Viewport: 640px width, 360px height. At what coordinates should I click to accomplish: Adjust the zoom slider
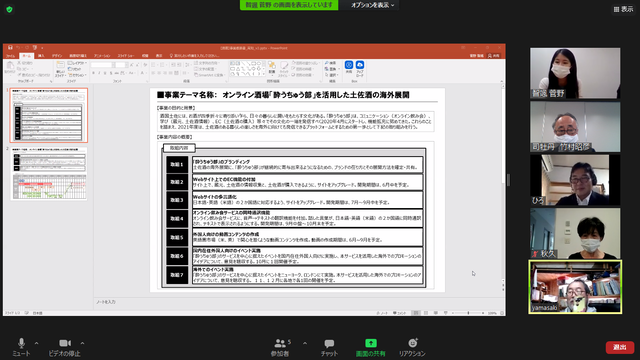(468, 313)
